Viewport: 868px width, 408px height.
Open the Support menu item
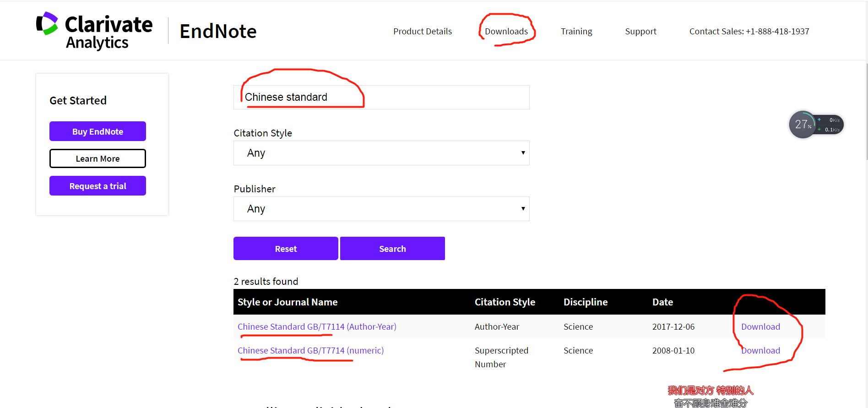pos(640,31)
